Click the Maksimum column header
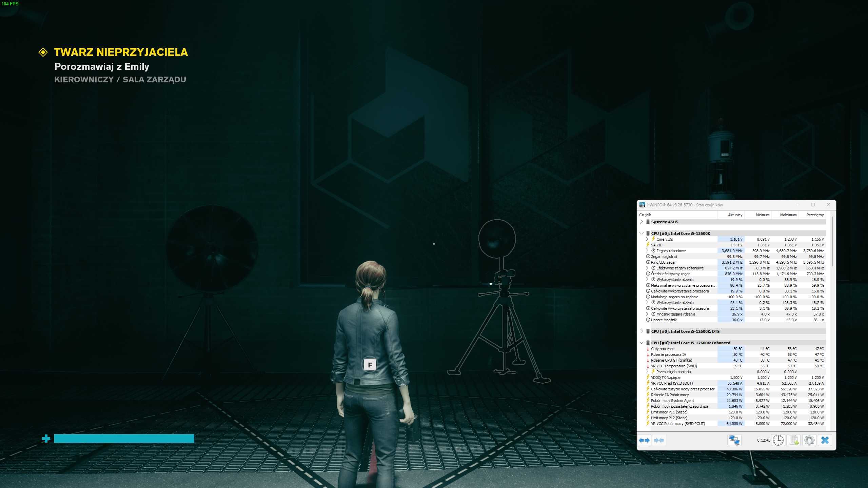 click(785, 215)
